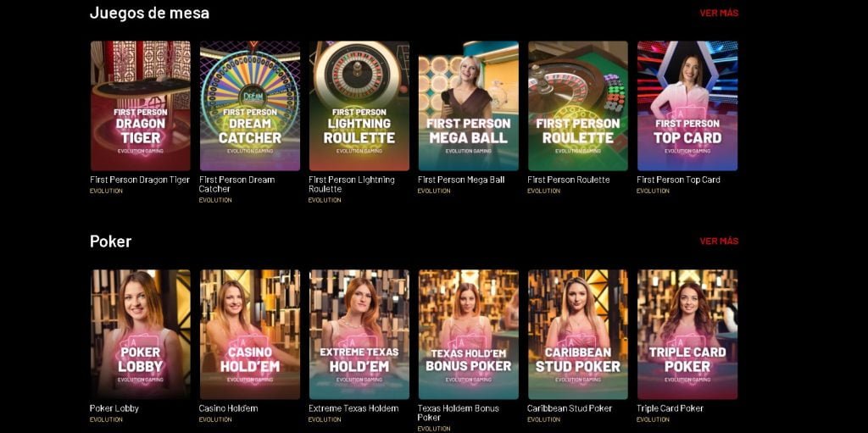Select Extreme Texas Hold'em thumbnail
This screenshot has height=433, width=868.
click(359, 335)
